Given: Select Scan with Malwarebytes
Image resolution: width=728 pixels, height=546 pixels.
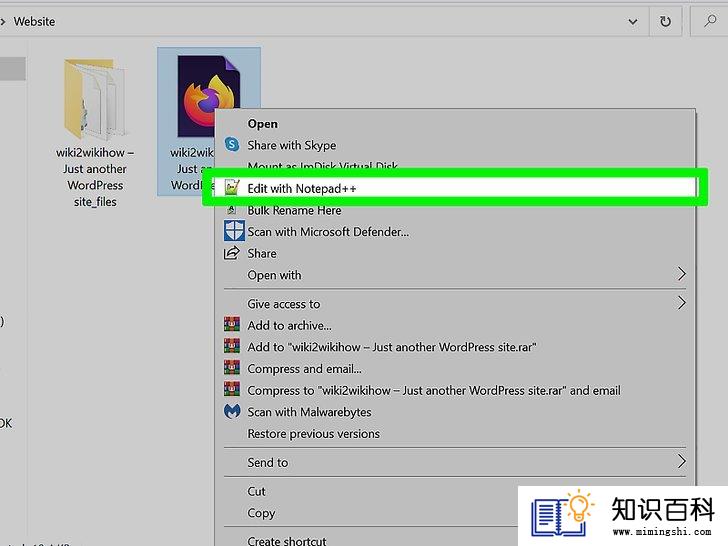Looking at the screenshot, I should (455, 412).
